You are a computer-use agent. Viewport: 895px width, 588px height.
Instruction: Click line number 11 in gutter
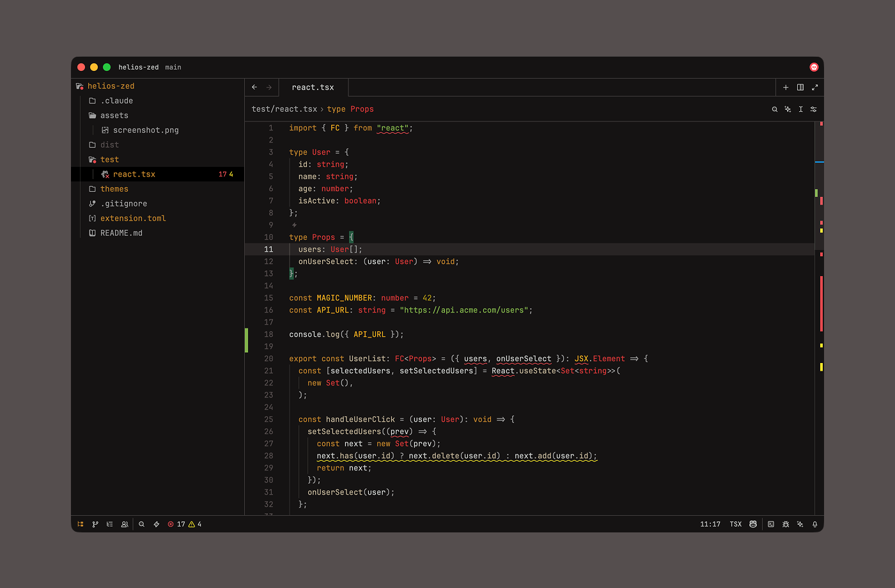coord(268,249)
